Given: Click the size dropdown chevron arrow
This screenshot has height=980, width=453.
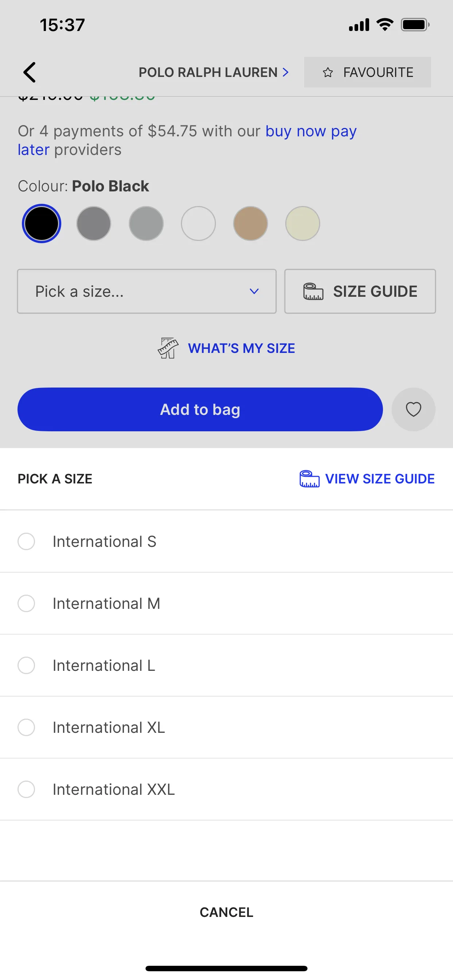Looking at the screenshot, I should [254, 291].
